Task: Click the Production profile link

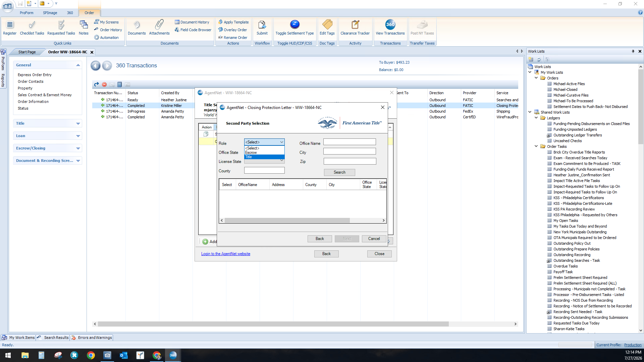Action: (633, 345)
